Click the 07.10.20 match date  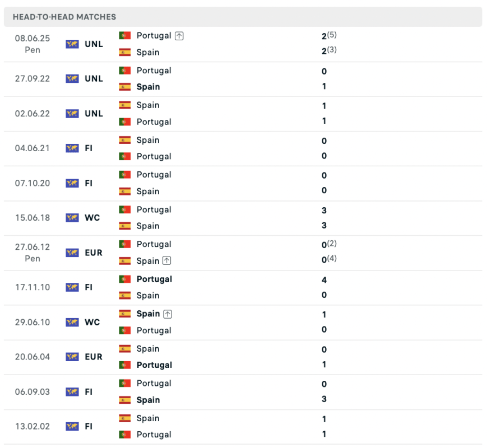pyautogui.click(x=33, y=183)
